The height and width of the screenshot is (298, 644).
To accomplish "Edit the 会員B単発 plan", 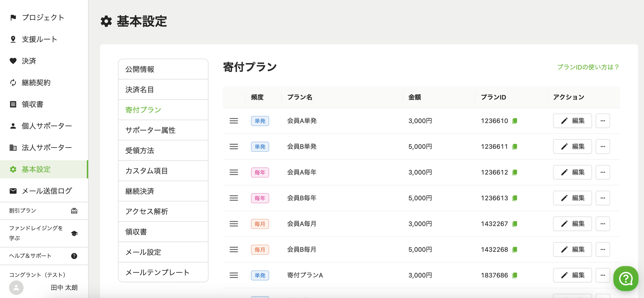I will [572, 147].
